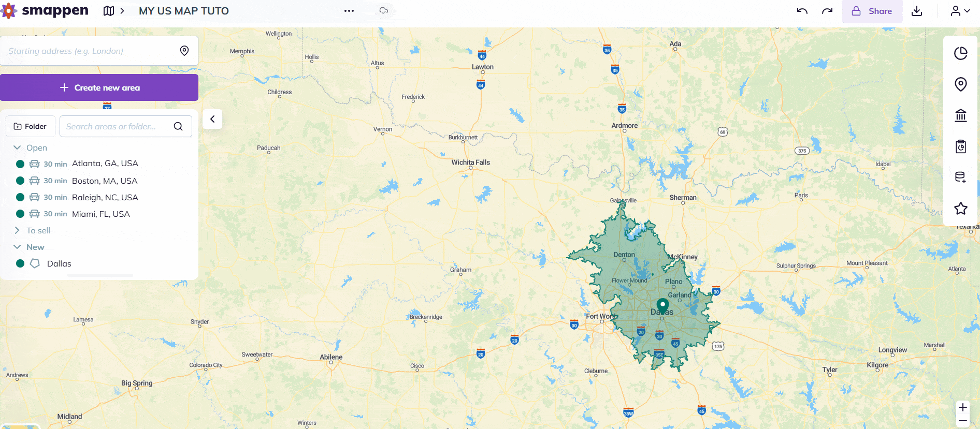The height and width of the screenshot is (429, 980).
Task: Redo the last action
Action: pyautogui.click(x=827, y=11)
